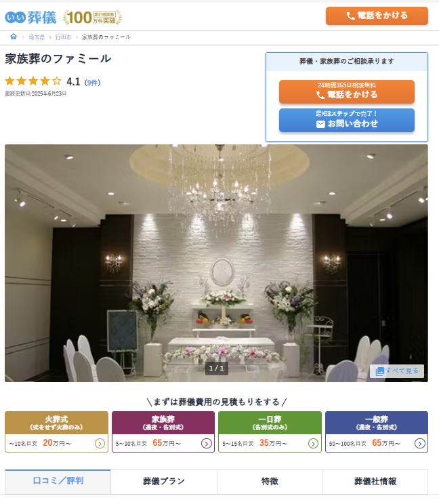
Task: Call via 24時間365日相談無料 button
Action: tap(347, 91)
